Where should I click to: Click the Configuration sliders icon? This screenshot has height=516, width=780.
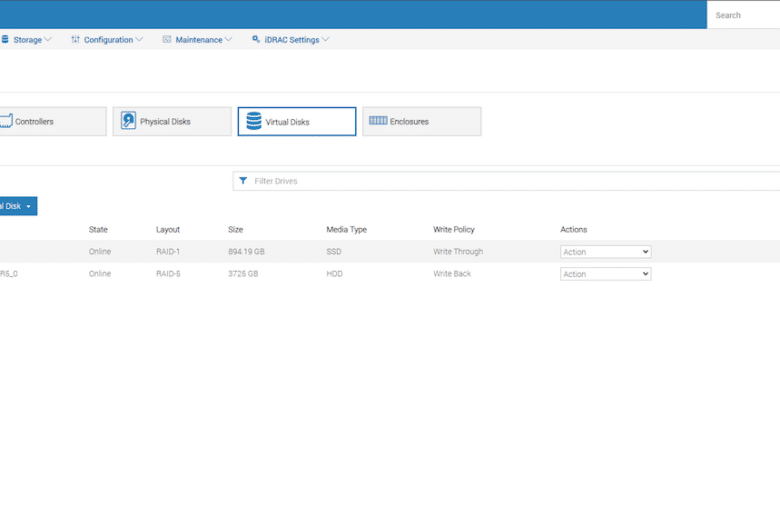click(x=75, y=39)
